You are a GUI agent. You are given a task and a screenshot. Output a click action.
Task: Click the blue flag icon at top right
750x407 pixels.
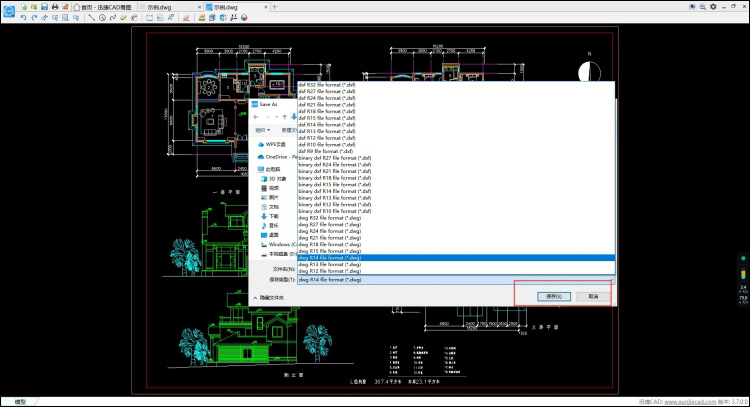(692, 7)
